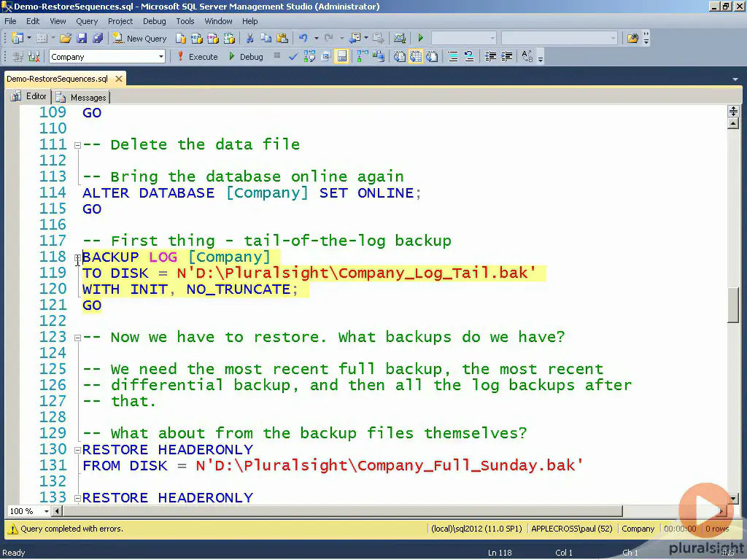This screenshot has width=747, height=560.
Task: Select the Results to Text option
Action: pos(399,57)
